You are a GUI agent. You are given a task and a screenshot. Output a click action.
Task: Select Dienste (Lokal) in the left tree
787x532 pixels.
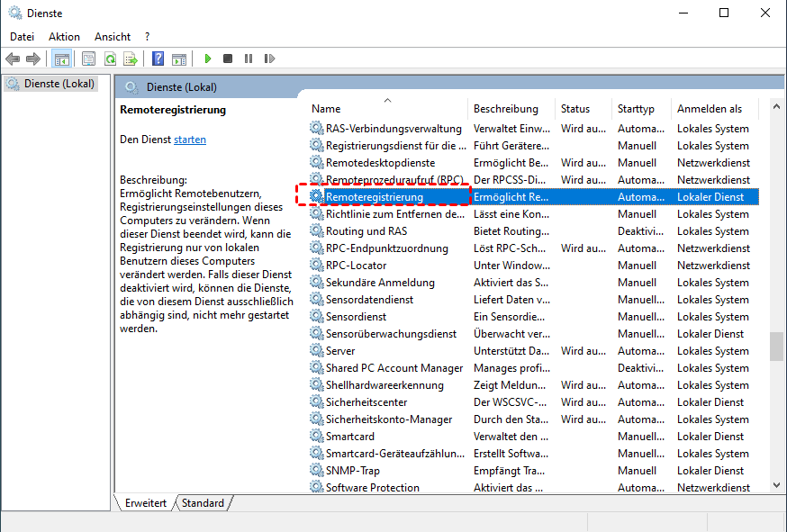click(55, 84)
